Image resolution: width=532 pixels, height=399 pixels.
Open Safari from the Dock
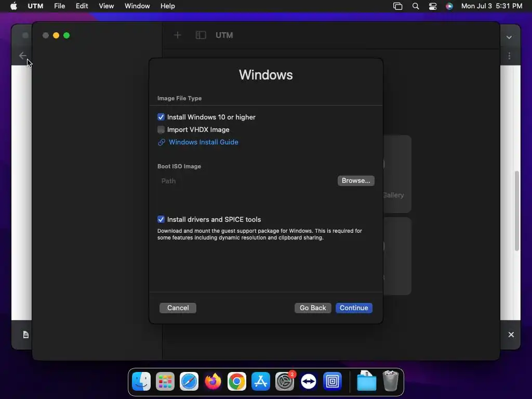pos(189,381)
